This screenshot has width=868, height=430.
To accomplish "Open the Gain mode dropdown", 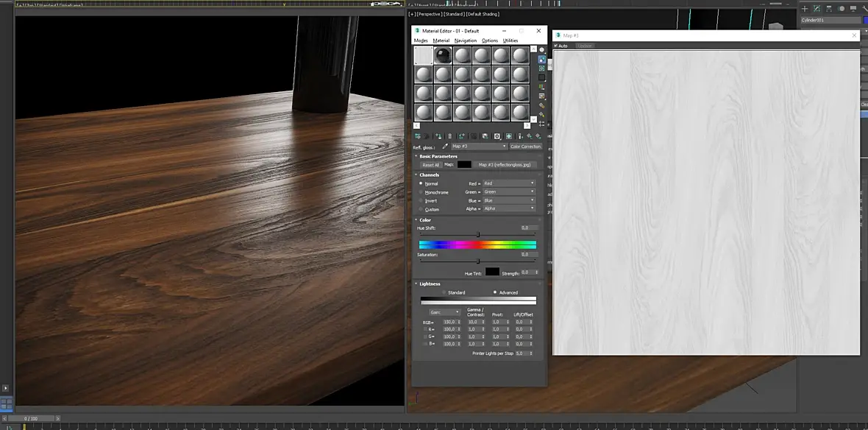I will click(x=445, y=312).
